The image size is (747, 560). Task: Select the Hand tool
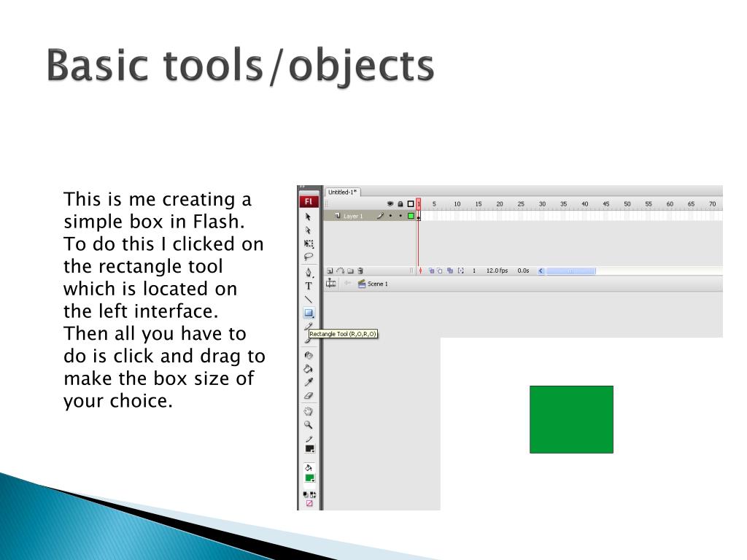[309, 411]
